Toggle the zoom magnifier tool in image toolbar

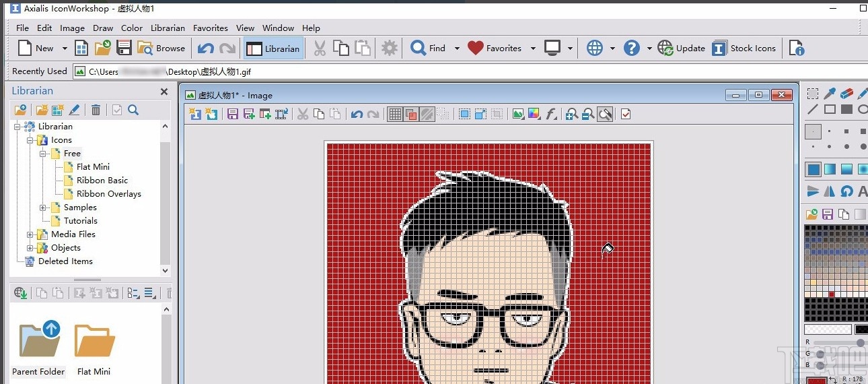tap(605, 114)
